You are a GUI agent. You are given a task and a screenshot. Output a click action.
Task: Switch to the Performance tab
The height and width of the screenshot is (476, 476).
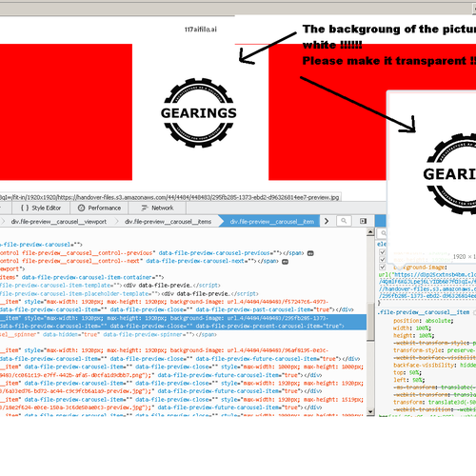99,208
